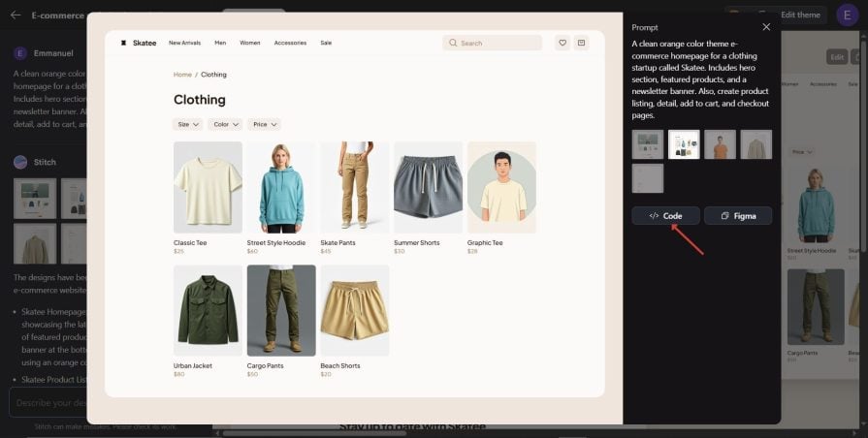Close the Prompt panel with X
The height and width of the screenshot is (438, 868).
tap(766, 27)
